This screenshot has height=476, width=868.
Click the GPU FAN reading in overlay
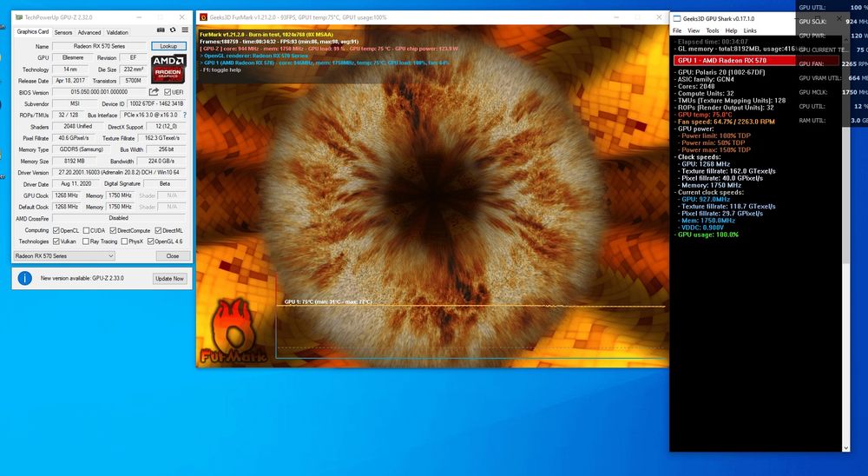point(832,63)
